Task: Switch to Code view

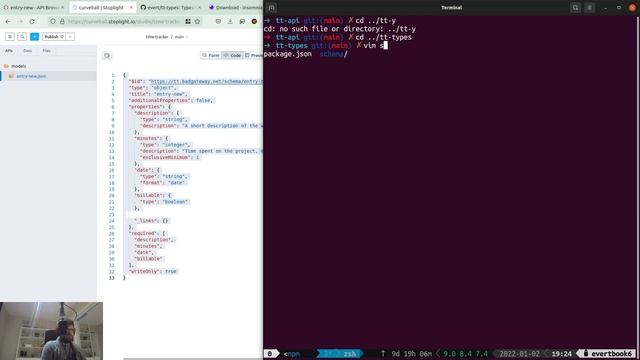Action: coord(232,55)
